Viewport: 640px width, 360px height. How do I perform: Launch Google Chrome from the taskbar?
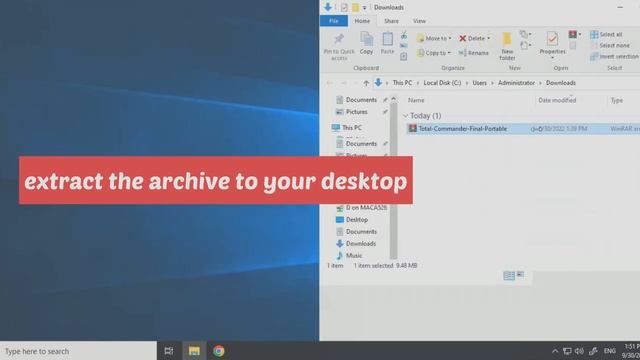(x=219, y=351)
